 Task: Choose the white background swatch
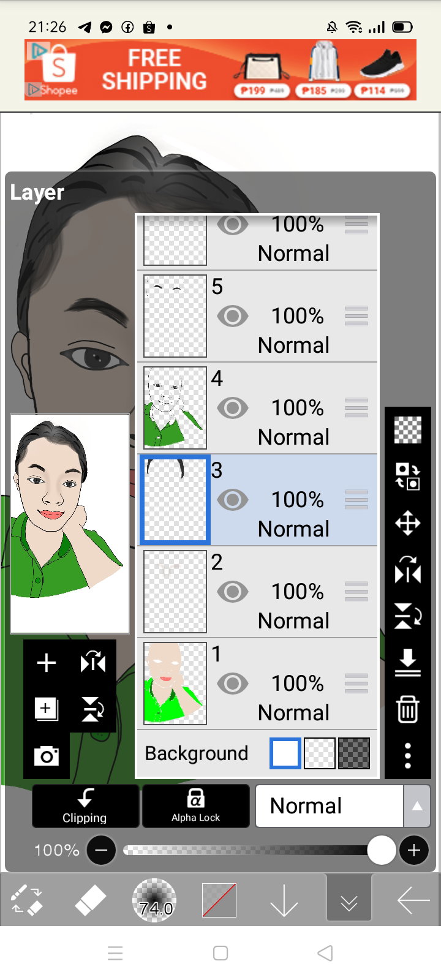[x=285, y=753]
